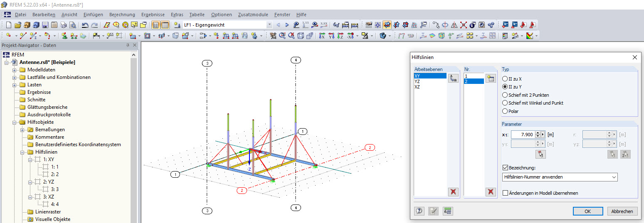Click the print icon in the toolbar

64,25
